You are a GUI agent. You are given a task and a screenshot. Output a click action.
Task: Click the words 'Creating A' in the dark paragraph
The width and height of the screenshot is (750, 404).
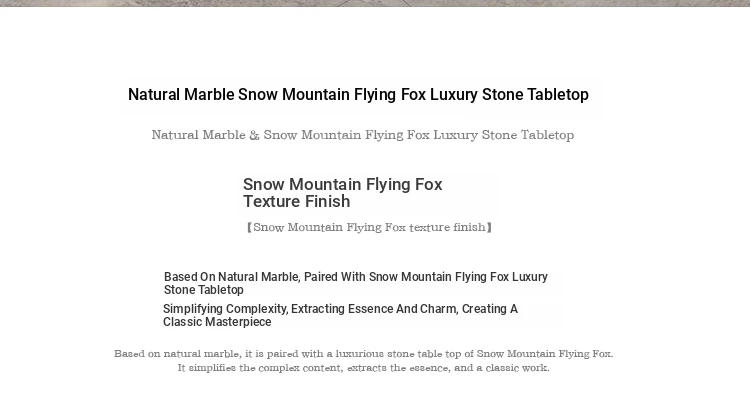490,309
